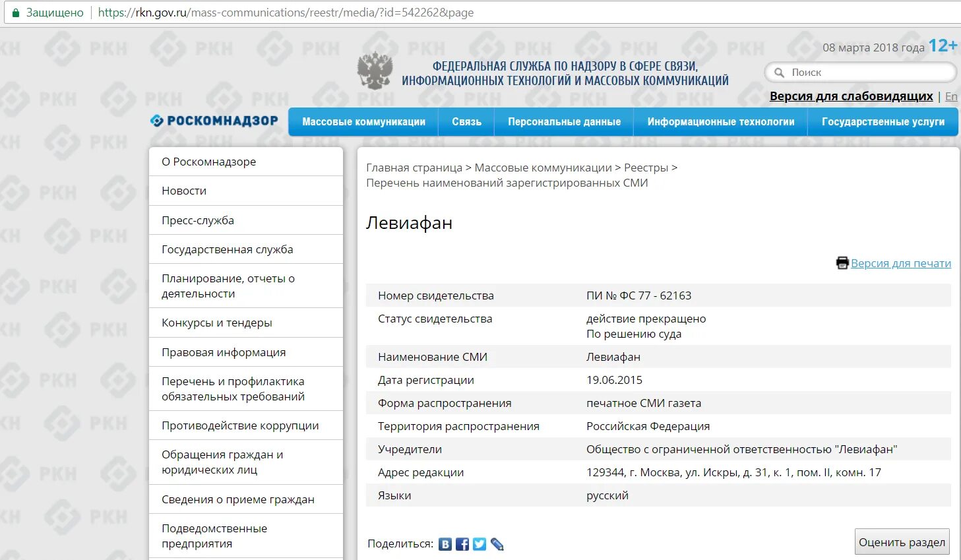This screenshot has width=961, height=560.
Task: Open the Противодействие коррупции sidebar item
Action: click(246, 425)
